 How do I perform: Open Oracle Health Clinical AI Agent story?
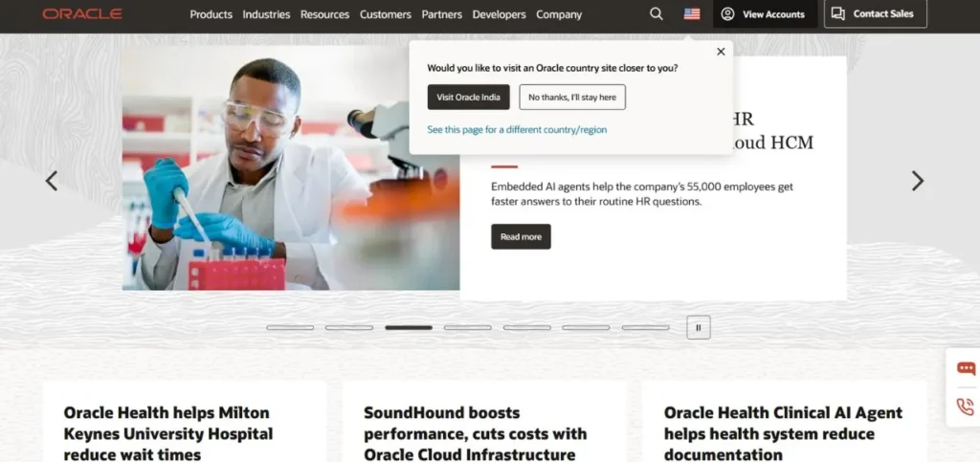783,433
